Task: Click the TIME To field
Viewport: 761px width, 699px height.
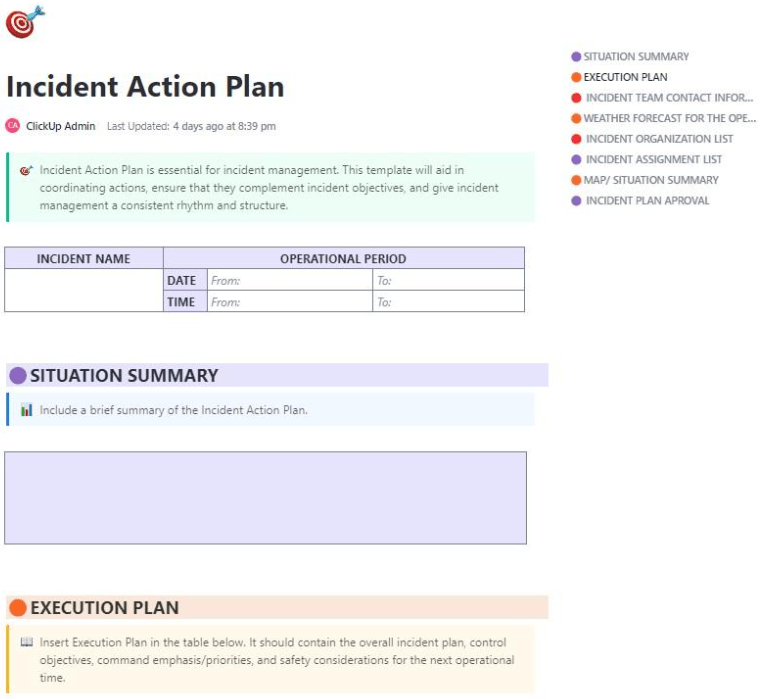Action: pos(448,302)
